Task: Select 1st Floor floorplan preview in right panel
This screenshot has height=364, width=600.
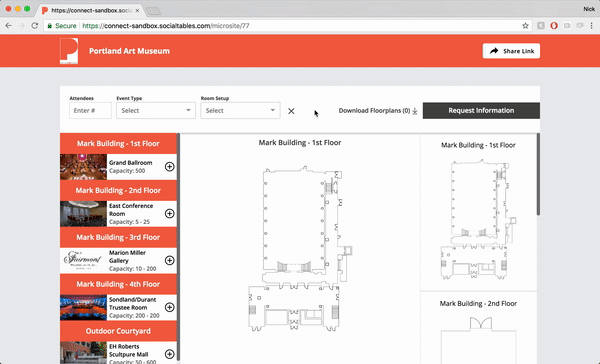Action: [x=478, y=219]
